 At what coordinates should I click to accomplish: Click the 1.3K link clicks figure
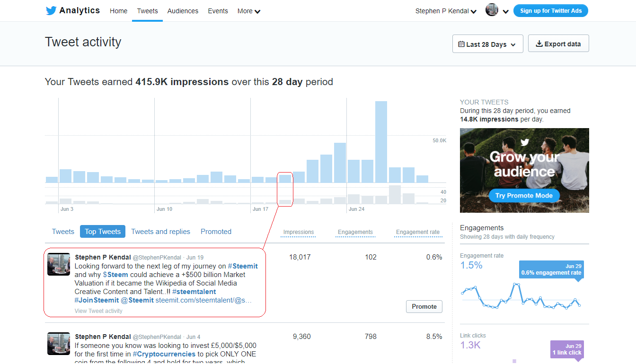(x=470, y=345)
